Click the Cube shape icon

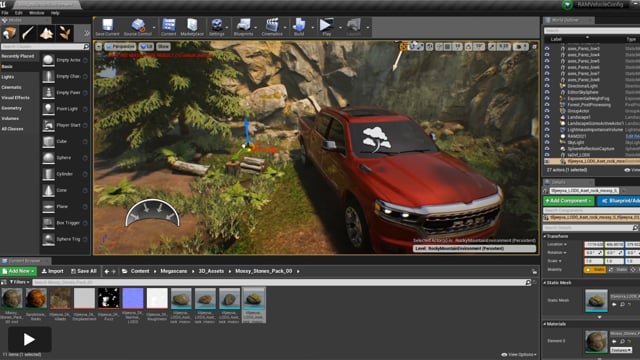[48, 142]
